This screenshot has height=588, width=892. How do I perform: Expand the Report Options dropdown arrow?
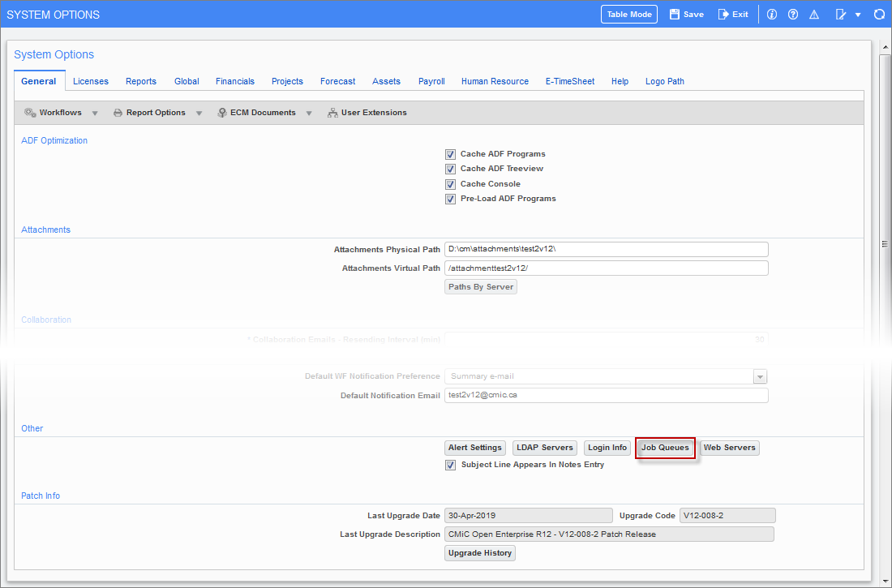pos(199,113)
